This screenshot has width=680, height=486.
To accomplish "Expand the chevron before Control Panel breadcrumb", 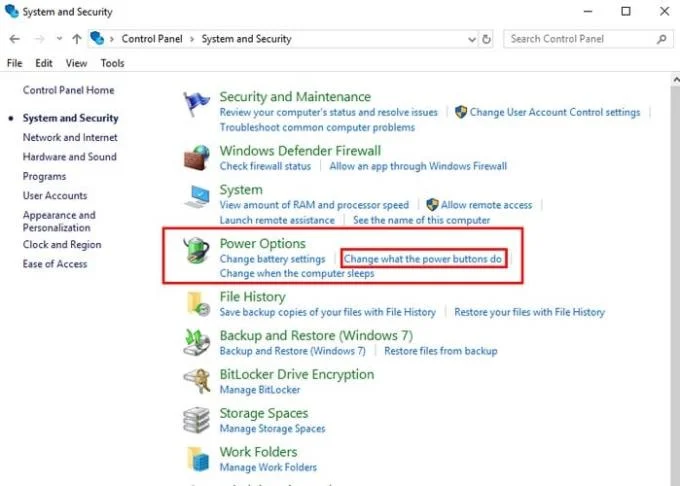I will (x=112, y=39).
